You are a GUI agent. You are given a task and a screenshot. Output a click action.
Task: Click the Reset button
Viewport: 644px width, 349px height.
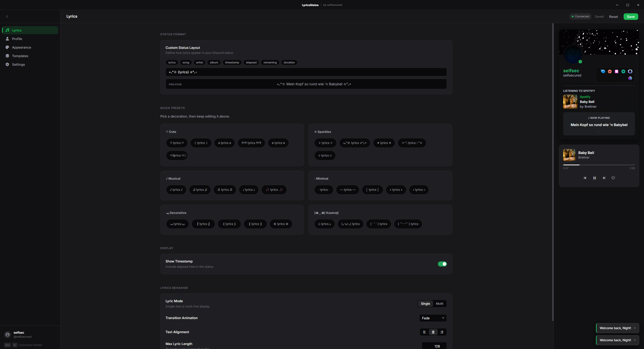point(613,17)
